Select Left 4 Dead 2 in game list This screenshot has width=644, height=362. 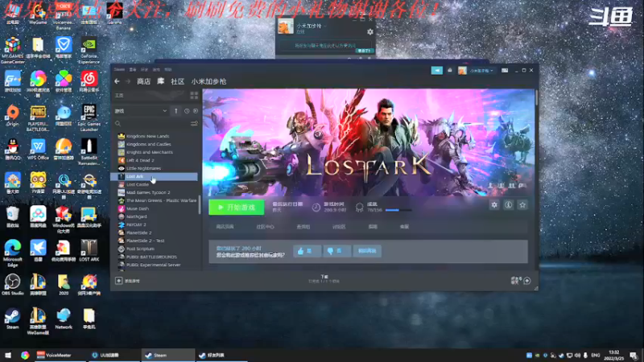point(140,160)
